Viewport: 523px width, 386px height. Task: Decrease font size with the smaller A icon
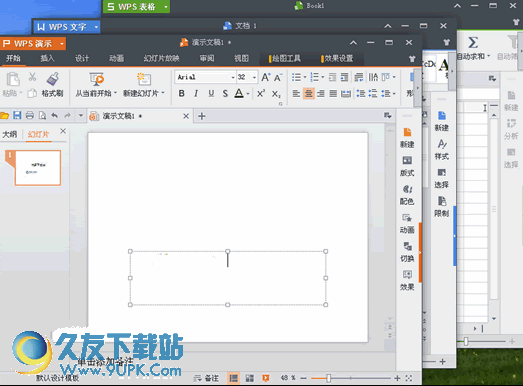[x=278, y=77]
